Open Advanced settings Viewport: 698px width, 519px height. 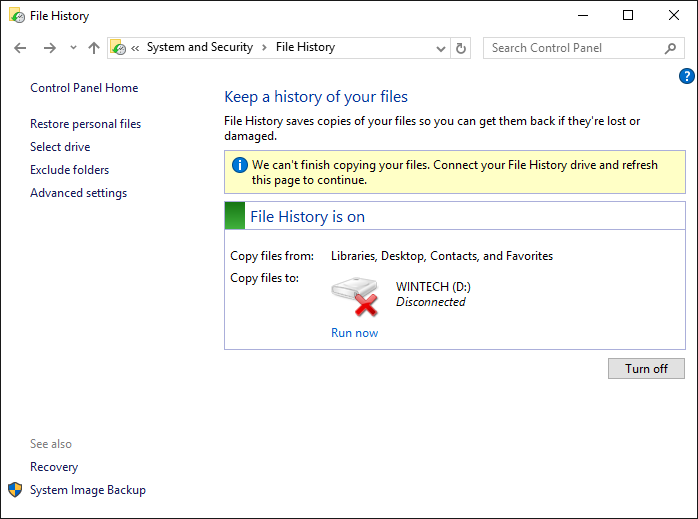pyautogui.click(x=78, y=193)
